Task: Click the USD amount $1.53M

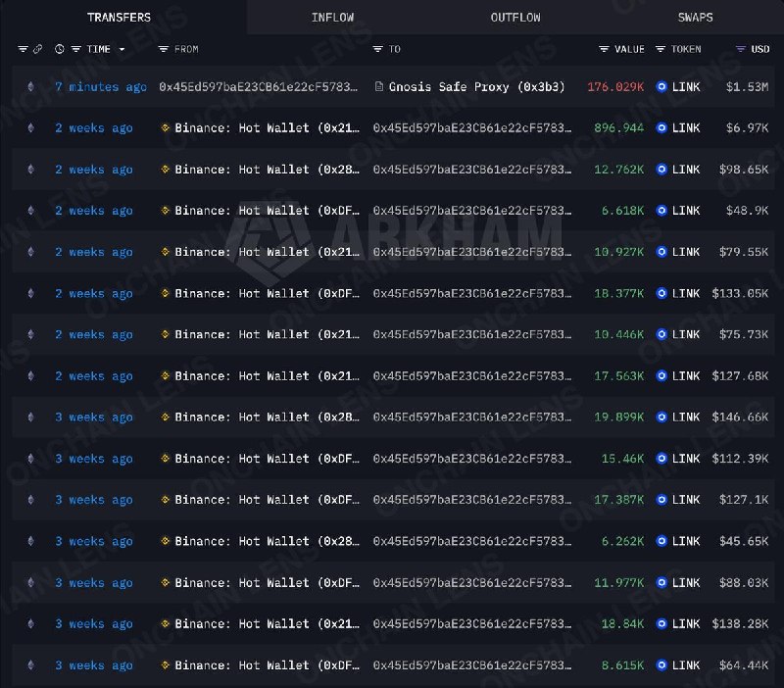Action: (x=747, y=87)
